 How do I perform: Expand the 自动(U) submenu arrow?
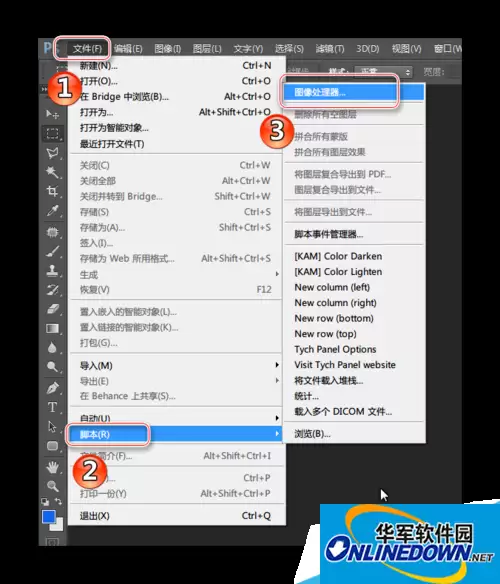[x=277, y=418]
